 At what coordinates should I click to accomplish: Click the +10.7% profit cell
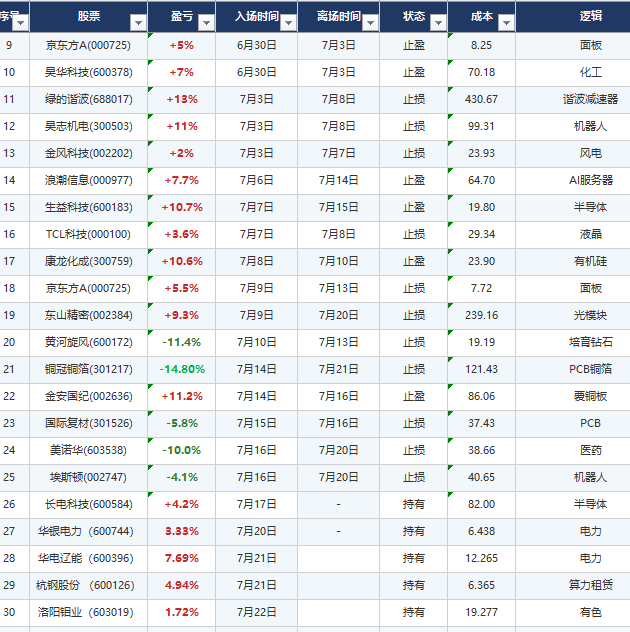[181, 207]
